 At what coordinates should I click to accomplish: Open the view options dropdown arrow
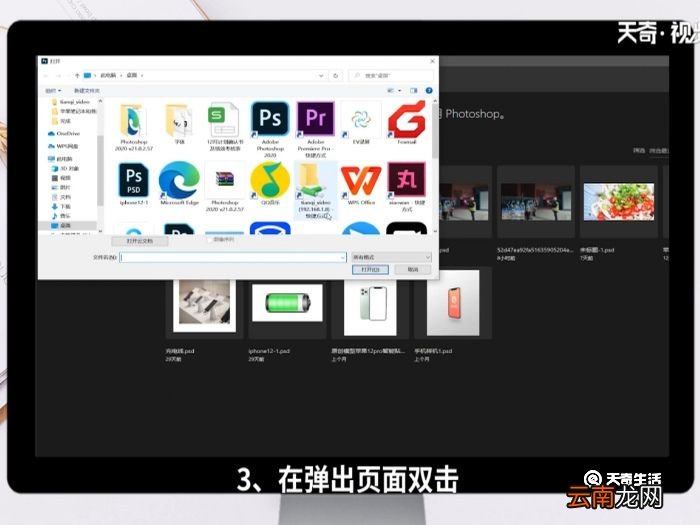[400, 91]
